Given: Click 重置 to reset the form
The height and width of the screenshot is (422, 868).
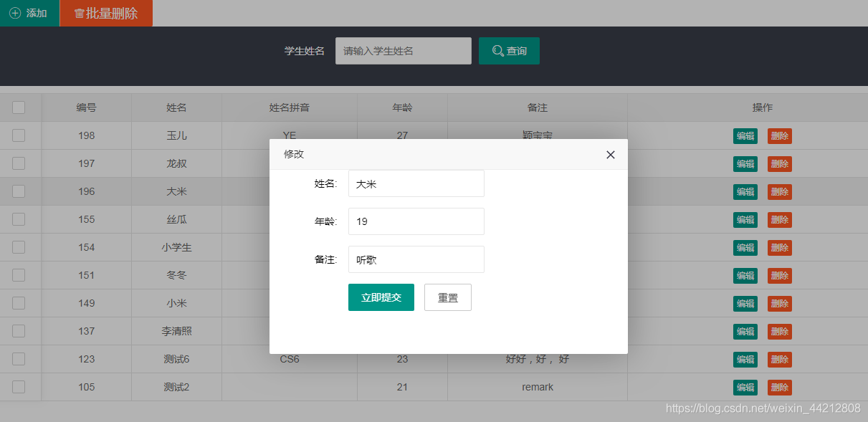Looking at the screenshot, I should (x=447, y=297).
